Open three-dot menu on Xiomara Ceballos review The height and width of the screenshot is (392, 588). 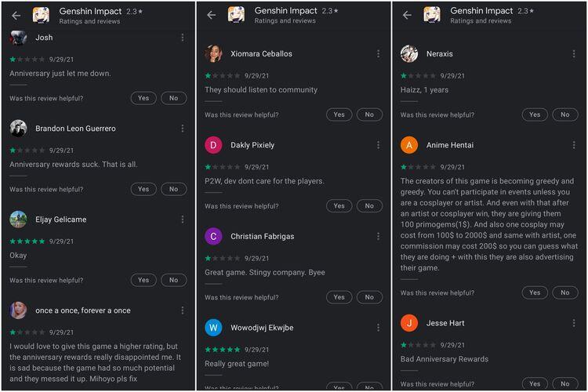click(379, 54)
